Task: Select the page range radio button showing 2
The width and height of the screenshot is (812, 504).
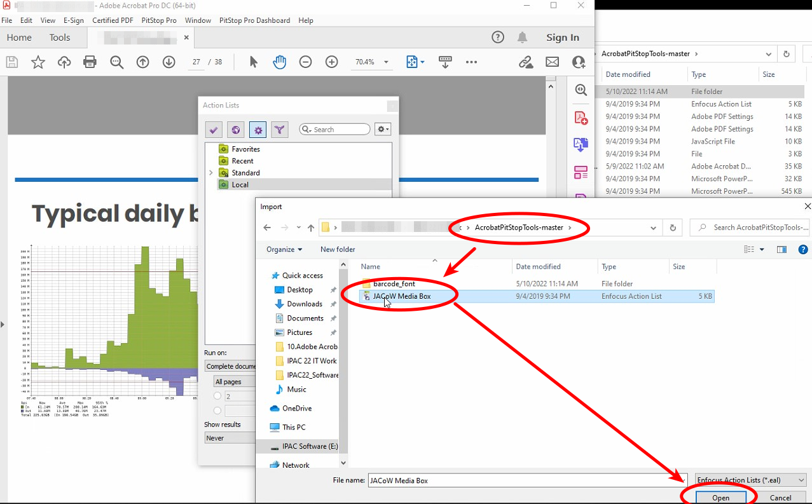Action: (x=217, y=396)
